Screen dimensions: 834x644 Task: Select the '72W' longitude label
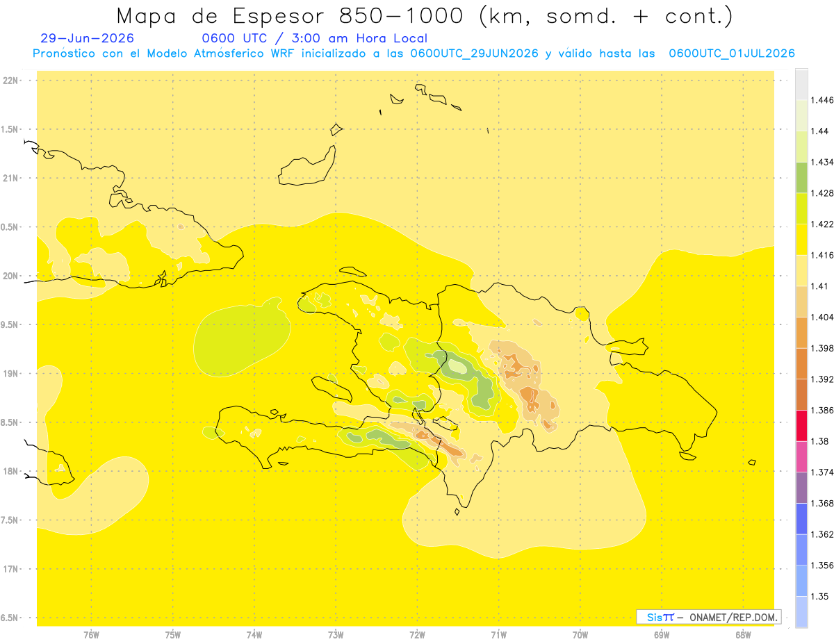pyautogui.click(x=417, y=634)
